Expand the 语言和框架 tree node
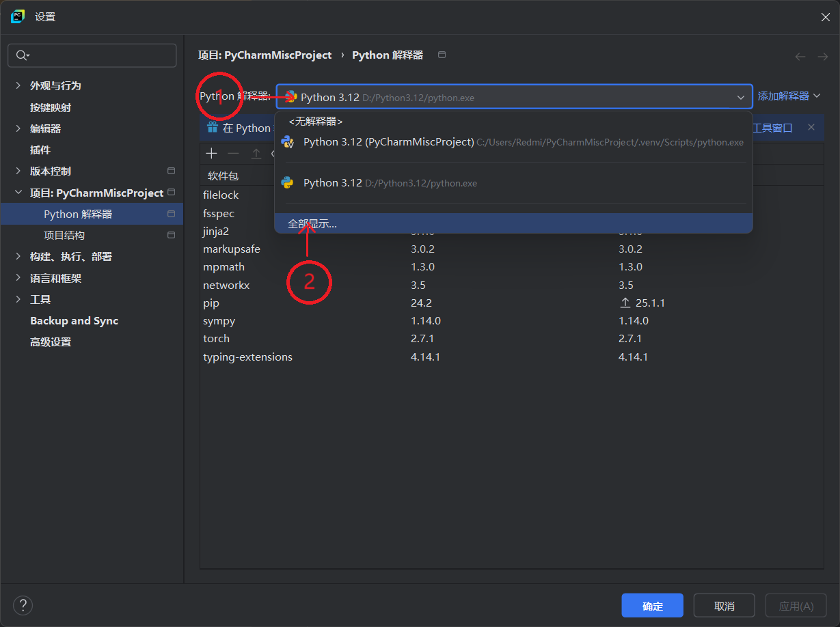Viewport: 840px width, 627px height. tap(18, 278)
